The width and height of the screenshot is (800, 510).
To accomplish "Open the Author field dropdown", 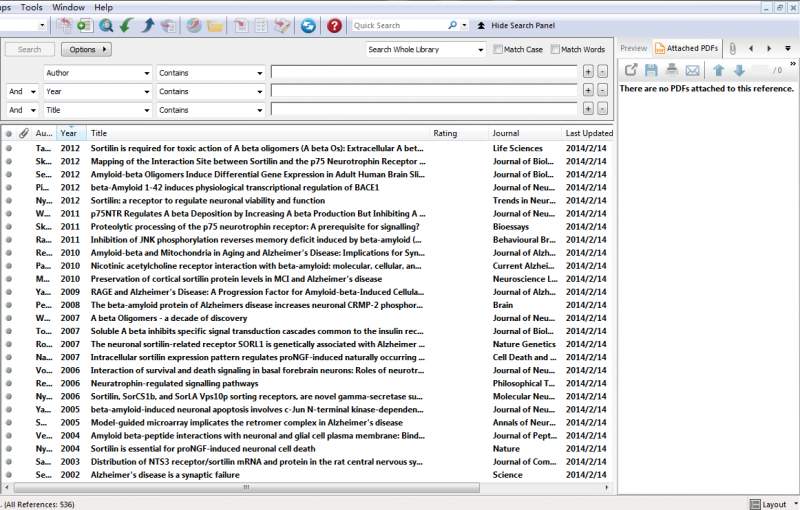I will click(x=147, y=73).
